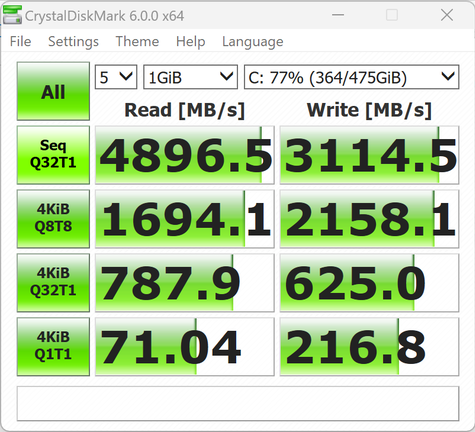Viewport: 475px width, 432px height.
Task: Expand the test count dropdown showing 5
Action: pos(116,77)
